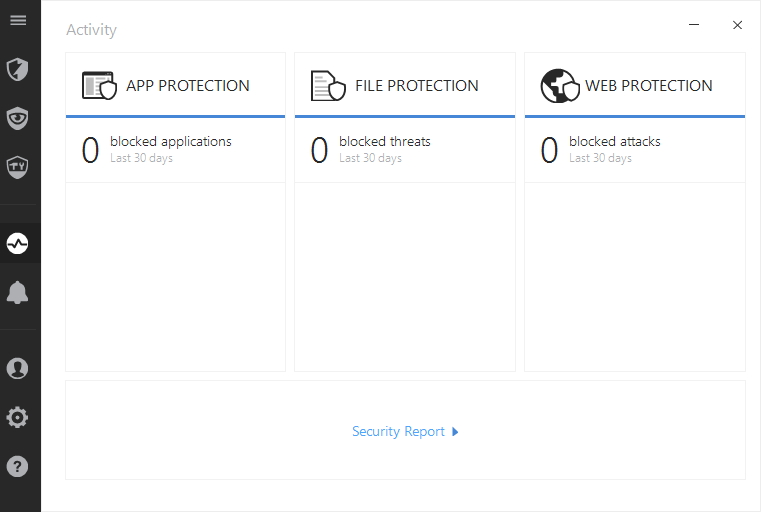
Task: Open notifications with the bell icon
Action: tap(17, 292)
